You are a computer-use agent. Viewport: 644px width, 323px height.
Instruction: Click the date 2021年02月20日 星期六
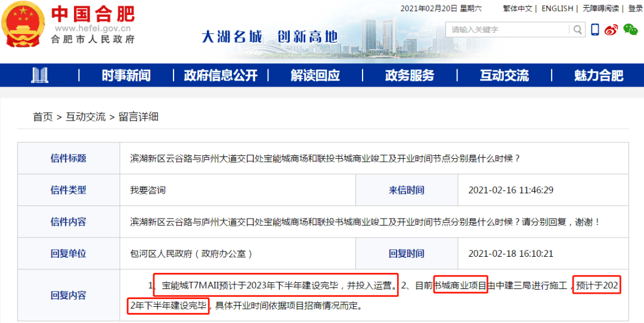click(x=441, y=8)
